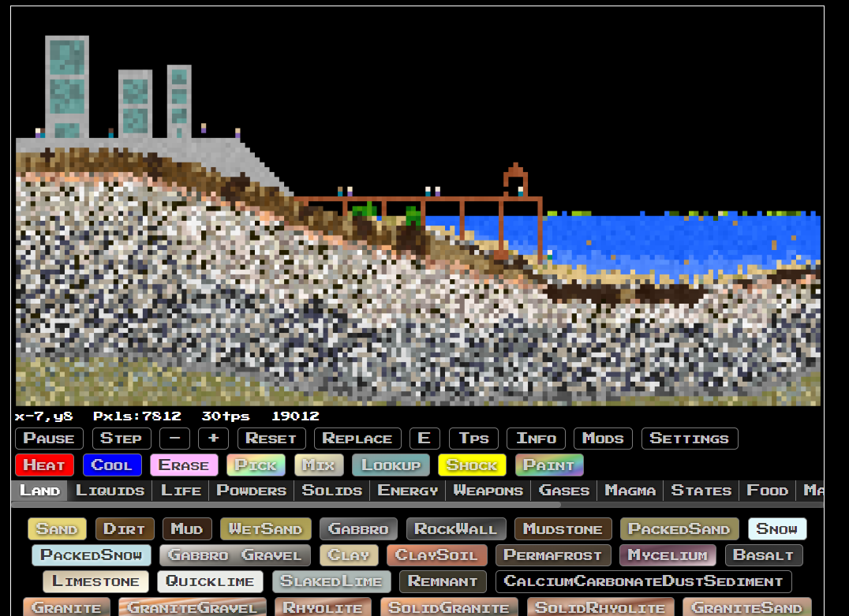Choose the Mud element
This screenshot has width=849, height=616.
tap(187, 529)
